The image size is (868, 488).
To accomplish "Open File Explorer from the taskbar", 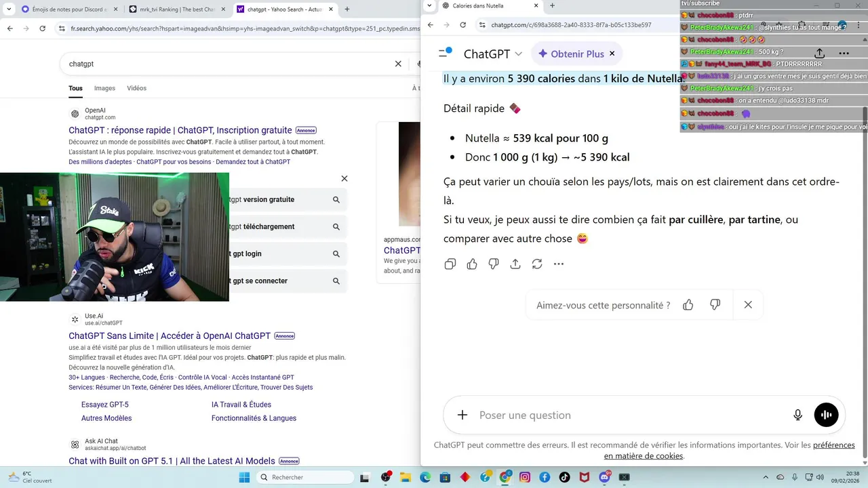I will click(x=406, y=477).
